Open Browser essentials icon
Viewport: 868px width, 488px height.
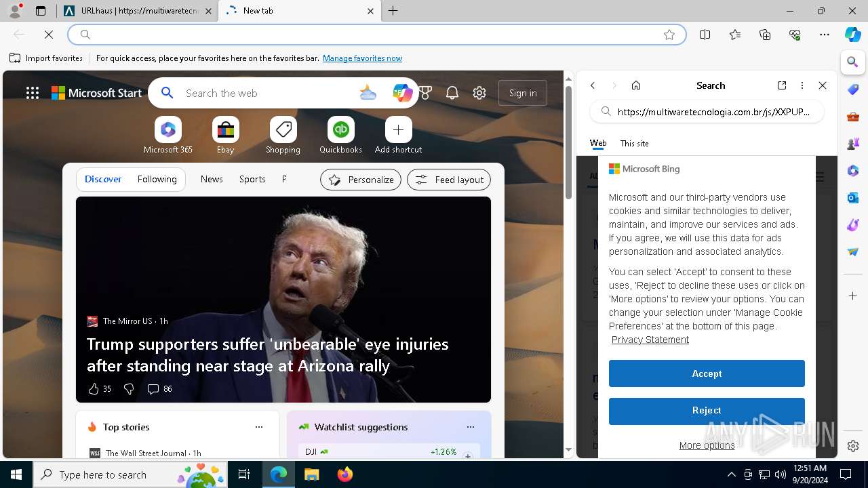coord(795,35)
